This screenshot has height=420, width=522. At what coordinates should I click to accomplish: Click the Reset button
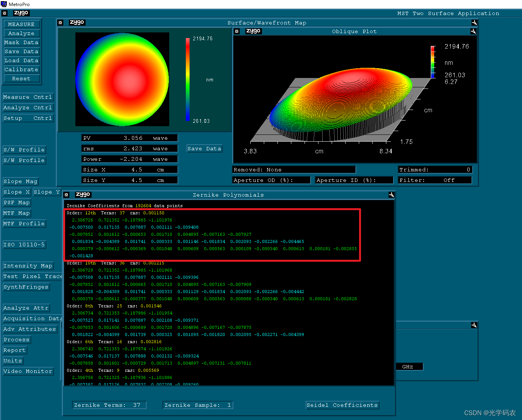(21, 79)
